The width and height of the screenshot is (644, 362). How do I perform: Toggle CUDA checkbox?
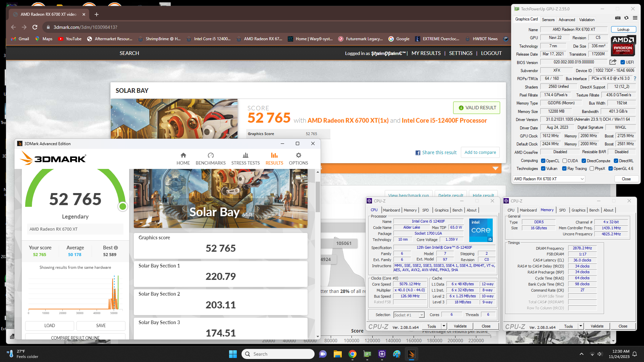[565, 161]
